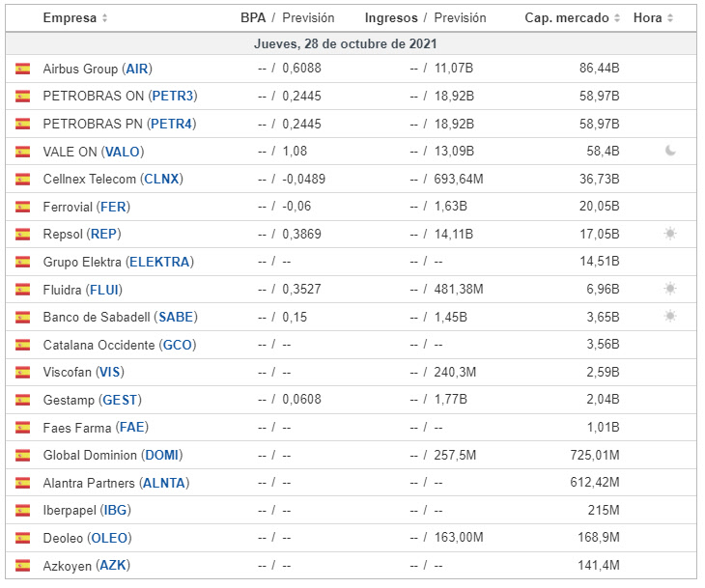Open the ELEKTRA ticker link
Screen dimensions: 705x588
coord(159,262)
